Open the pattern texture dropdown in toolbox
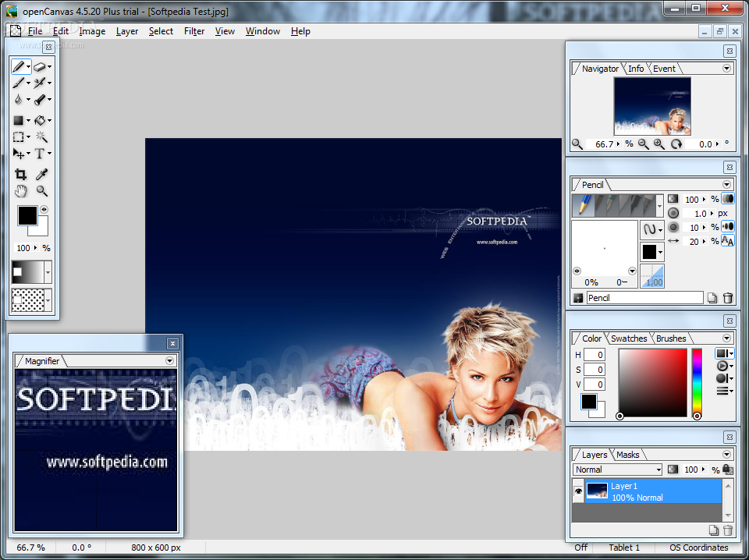This screenshot has width=749, height=560. point(48,300)
